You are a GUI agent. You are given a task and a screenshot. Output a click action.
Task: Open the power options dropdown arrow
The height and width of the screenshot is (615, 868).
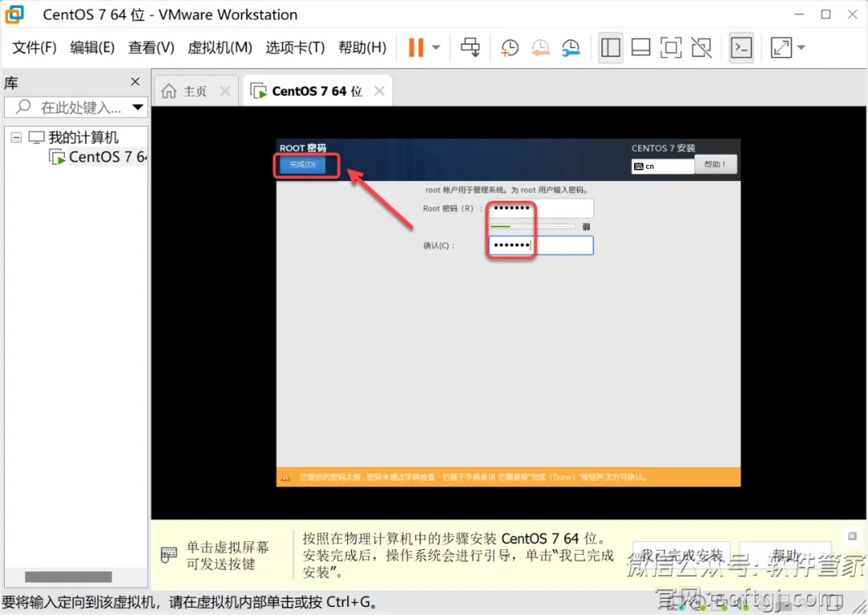point(436,47)
